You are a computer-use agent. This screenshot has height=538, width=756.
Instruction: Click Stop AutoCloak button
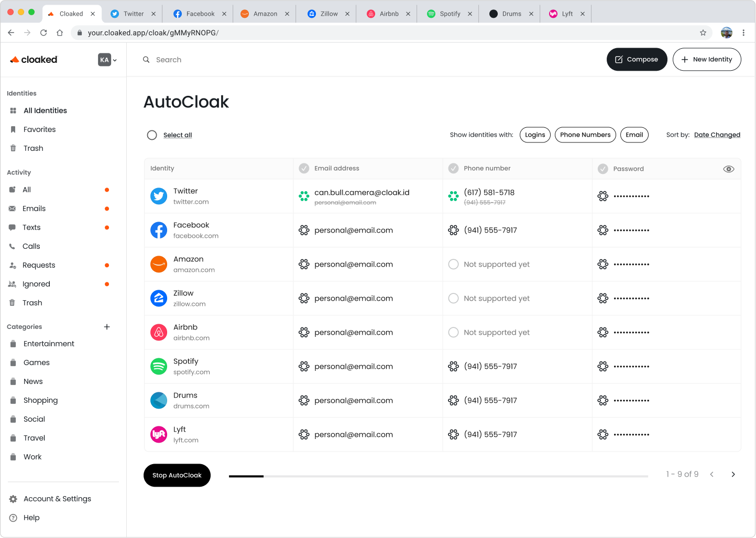177,475
